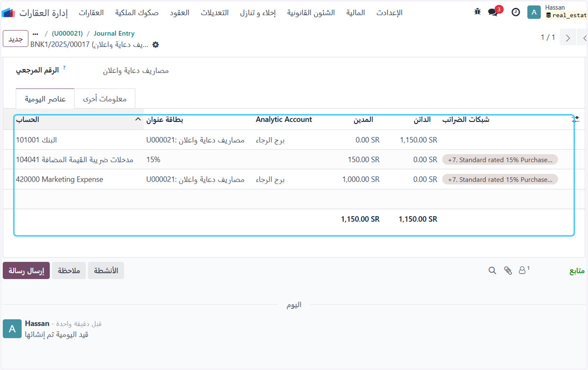Click the 1,000.00 SR debit cell
588x370 pixels.
tap(361, 180)
